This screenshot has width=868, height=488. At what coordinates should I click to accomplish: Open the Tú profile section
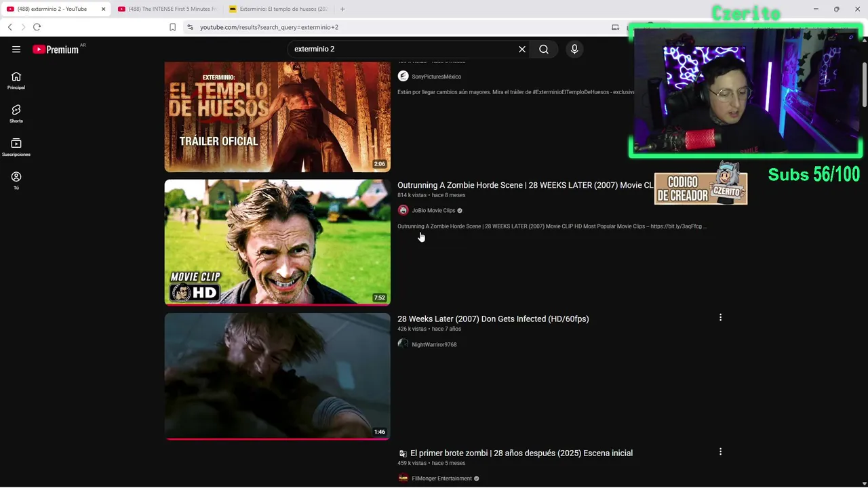[x=16, y=180]
